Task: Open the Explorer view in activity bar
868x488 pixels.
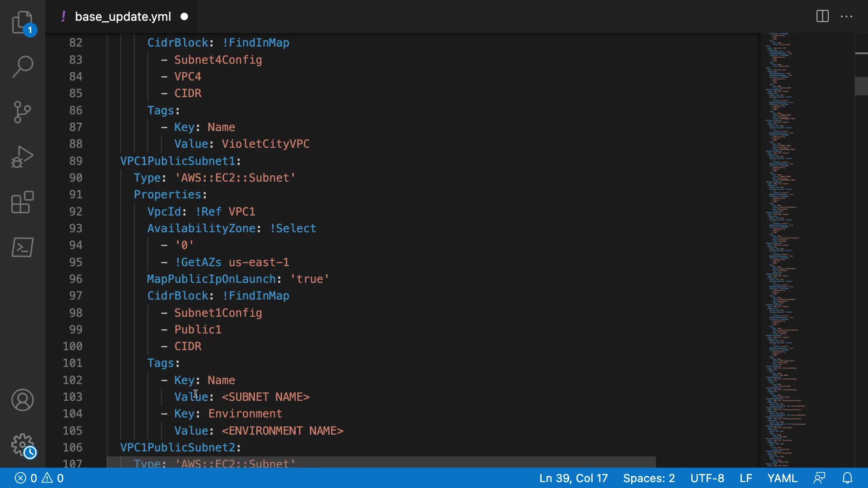Action: [x=22, y=23]
